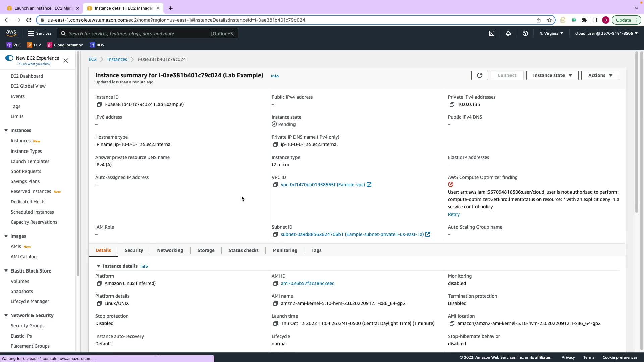Viewport: 644px width, 362px height.
Task: Open the Instance state dropdown
Action: pyautogui.click(x=552, y=75)
